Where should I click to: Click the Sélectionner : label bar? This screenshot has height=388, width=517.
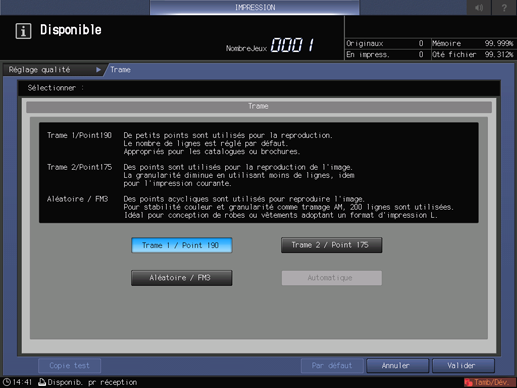[x=259, y=88]
